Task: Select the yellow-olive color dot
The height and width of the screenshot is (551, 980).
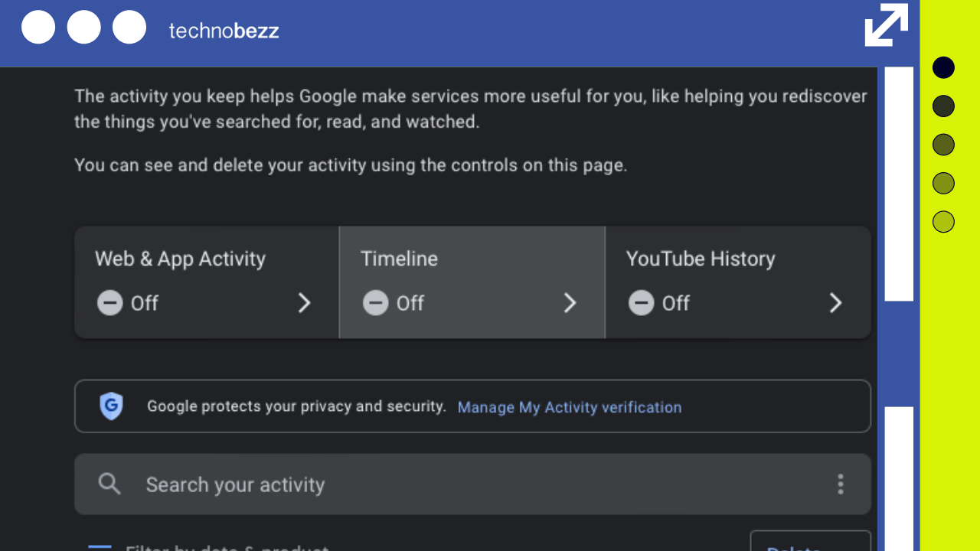Action: 943,183
